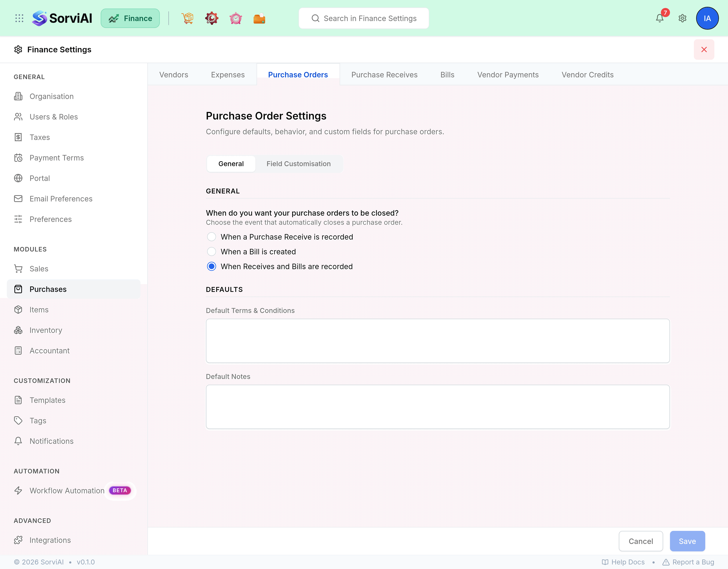Select 'When Receives and Bills are recorded'

pos(211,266)
